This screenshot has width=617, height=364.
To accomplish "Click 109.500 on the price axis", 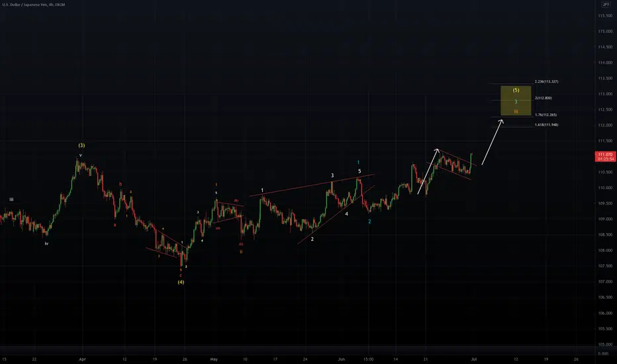I will (x=605, y=203).
